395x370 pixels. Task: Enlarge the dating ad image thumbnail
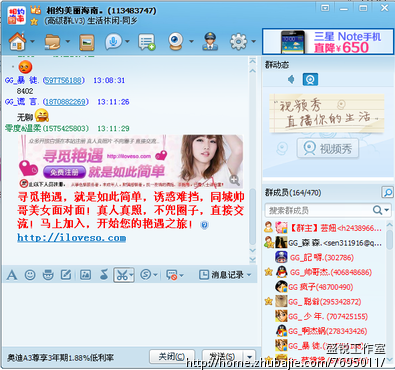(131, 161)
